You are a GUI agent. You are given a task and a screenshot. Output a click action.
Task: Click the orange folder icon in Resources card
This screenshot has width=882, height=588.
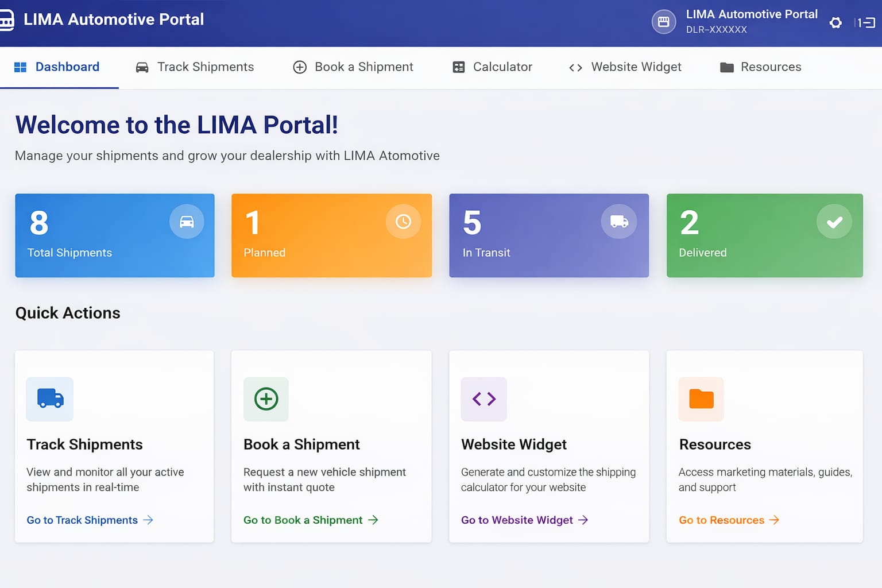(701, 399)
